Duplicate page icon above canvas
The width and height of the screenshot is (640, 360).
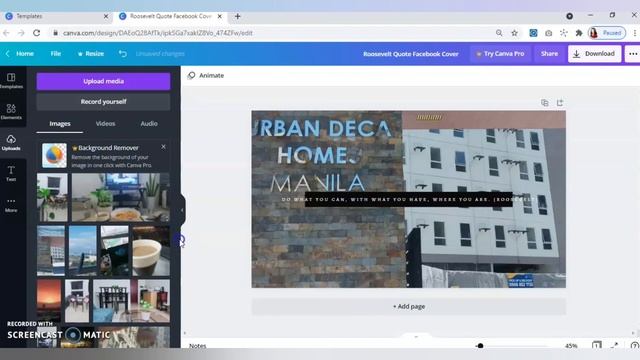(x=544, y=103)
